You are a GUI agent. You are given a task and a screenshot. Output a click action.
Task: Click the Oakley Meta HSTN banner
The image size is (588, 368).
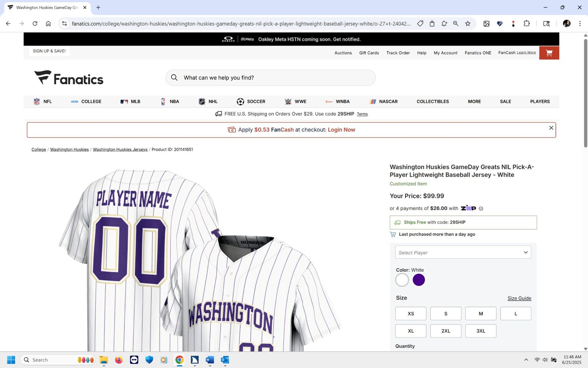click(x=291, y=39)
